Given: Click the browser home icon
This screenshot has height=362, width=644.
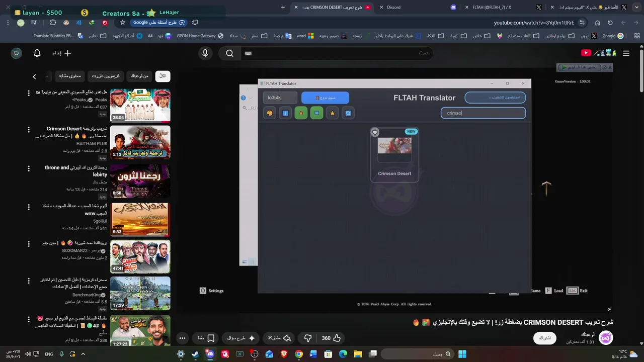Looking at the screenshot, I should tap(597, 23).
